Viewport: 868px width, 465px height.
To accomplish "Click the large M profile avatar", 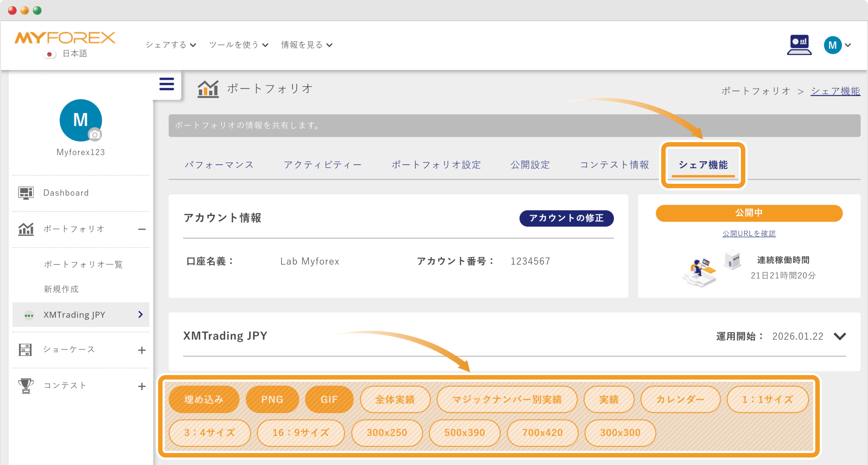I will [x=81, y=120].
